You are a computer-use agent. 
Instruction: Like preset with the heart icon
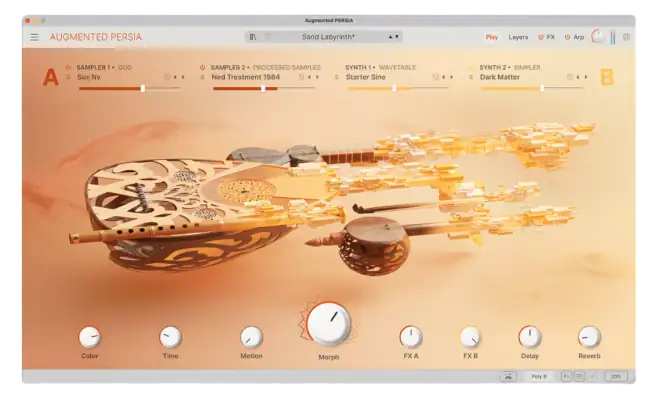pos(267,37)
